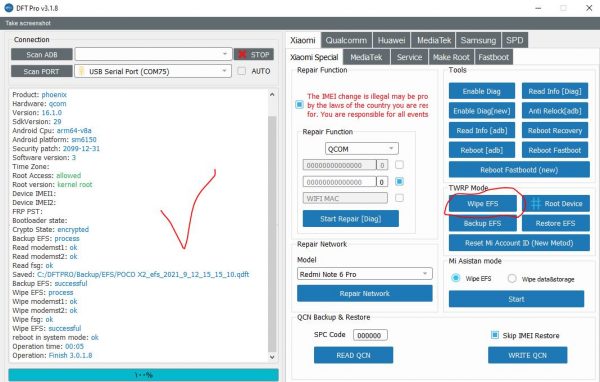600x382 pixels.
Task: Click the SPC Code input field
Action: click(x=370, y=335)
